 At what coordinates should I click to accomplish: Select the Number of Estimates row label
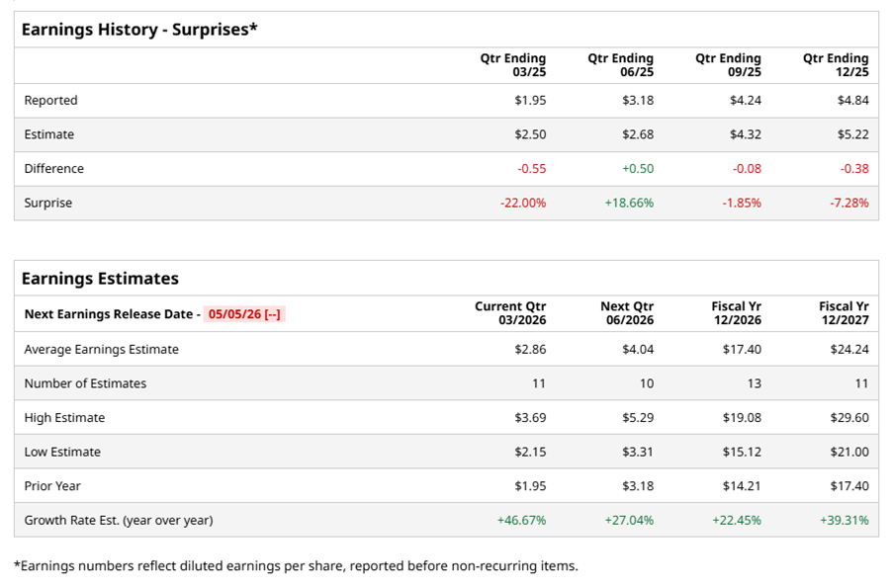coord(84,383)
